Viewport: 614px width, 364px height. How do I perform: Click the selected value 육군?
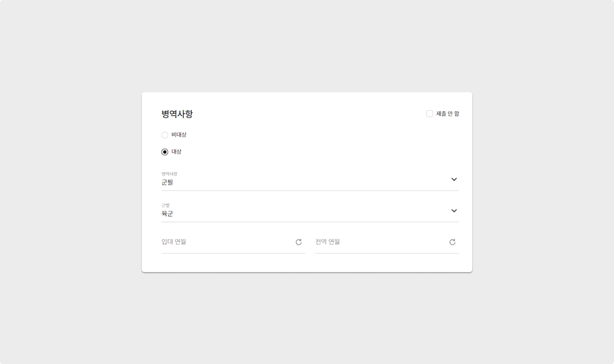click(167, 214)
